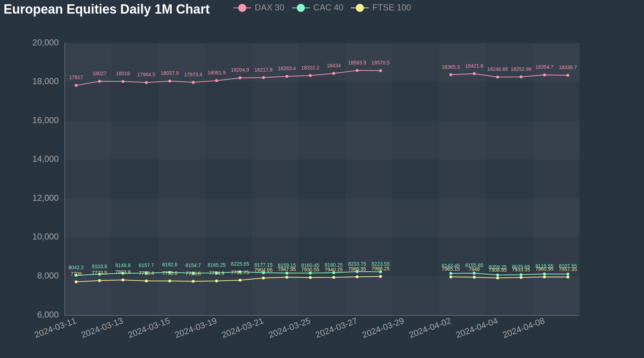The width and height of the screenshot is (644, 358).
Task: Click y-axis label 8,000
Action: click(x=48, y=276)
